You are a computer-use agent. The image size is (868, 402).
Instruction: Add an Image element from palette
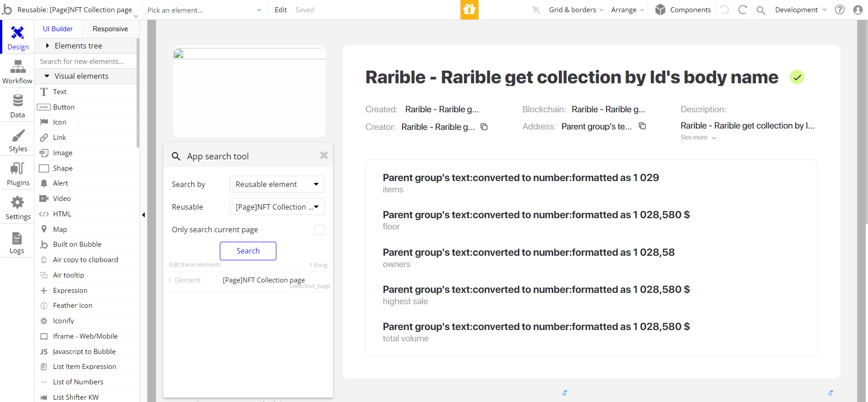click(86, 153)
